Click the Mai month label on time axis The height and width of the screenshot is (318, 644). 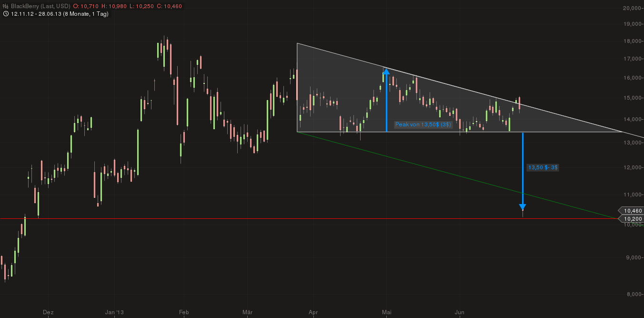tap(386, 312)
